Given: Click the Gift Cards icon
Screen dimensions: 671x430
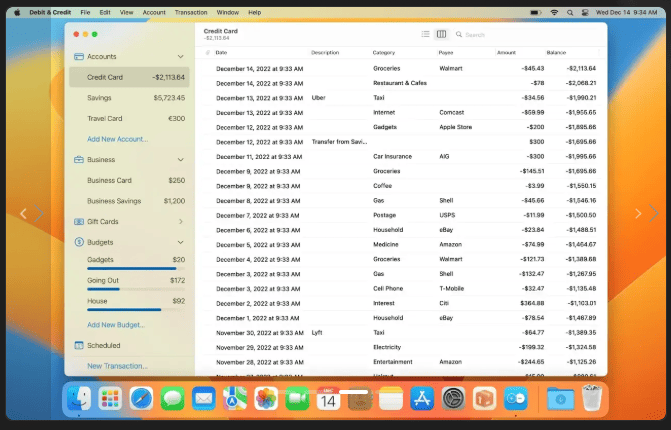Looking at the screenshot, I should pos(79,222).
